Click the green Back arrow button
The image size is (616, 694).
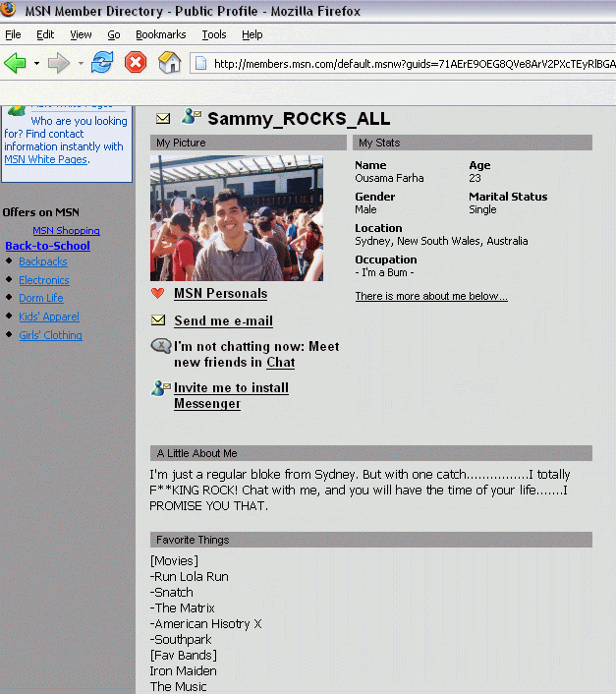click(x=16, y=63)
